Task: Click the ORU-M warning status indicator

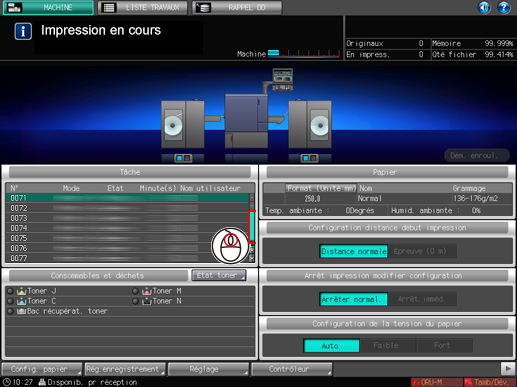Action: [436, 382]
